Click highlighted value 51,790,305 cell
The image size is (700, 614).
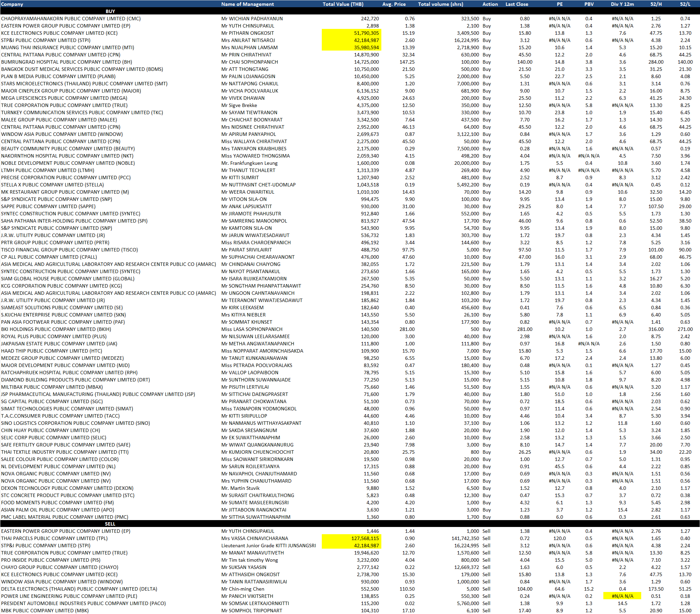coord(366,33)
